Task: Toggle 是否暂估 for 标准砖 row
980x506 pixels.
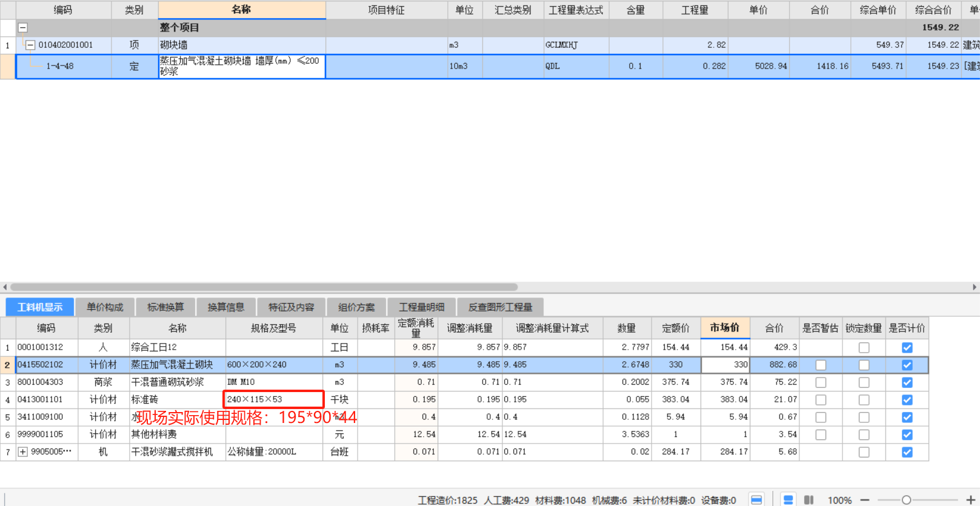Action: click(x=821, y=400)
